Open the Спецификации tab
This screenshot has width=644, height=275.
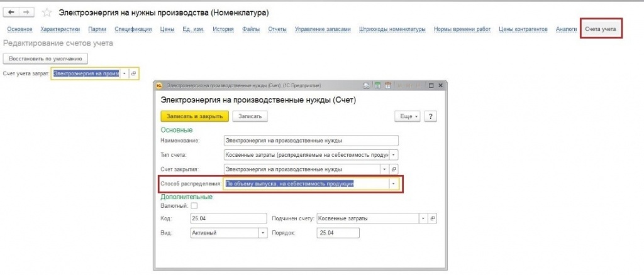[133, 29]
